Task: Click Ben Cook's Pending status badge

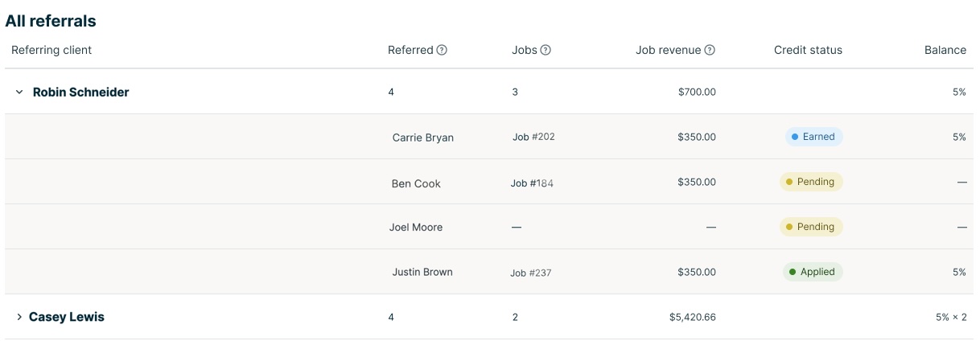Action: (x=810, y=182)
